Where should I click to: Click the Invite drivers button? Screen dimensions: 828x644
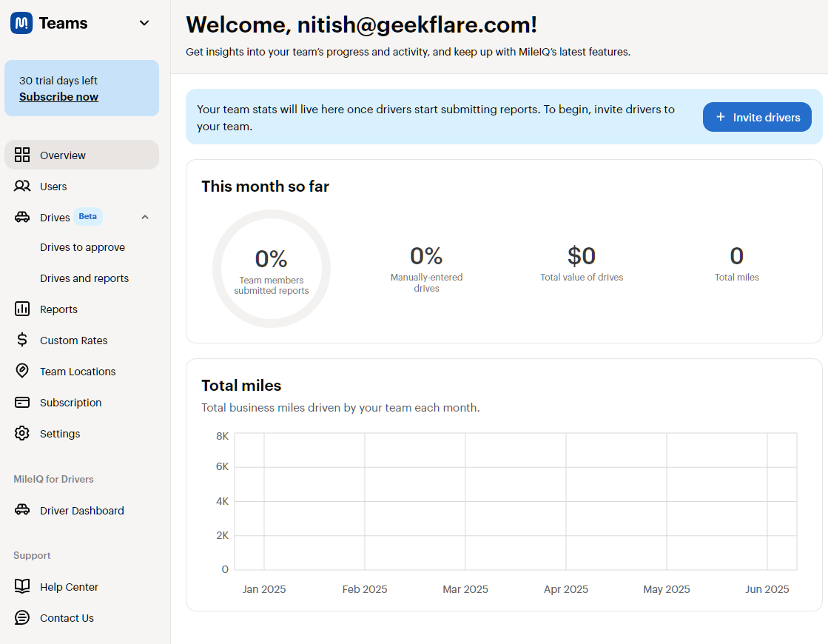pos(757,117)
